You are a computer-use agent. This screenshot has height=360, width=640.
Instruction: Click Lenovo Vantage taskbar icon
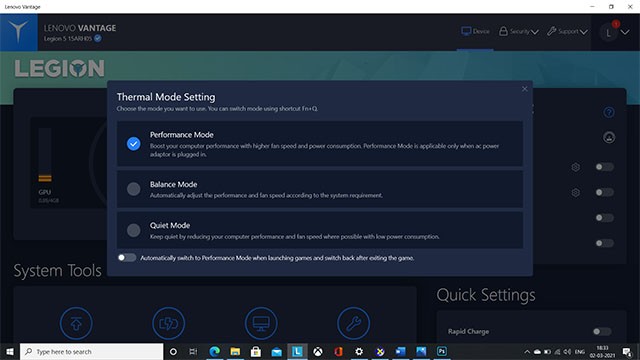pos(297,351)
